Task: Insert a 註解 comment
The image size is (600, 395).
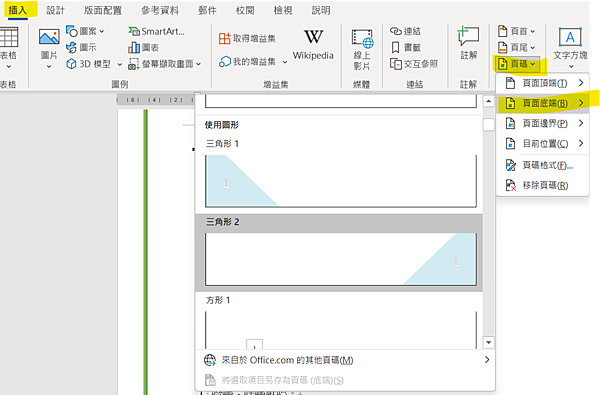Action: (468, 42)
